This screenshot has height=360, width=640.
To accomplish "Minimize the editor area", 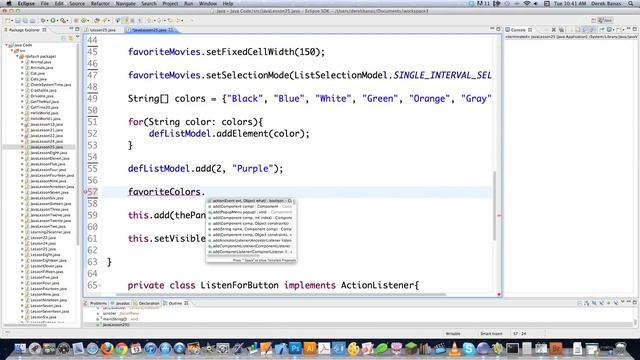I will 492,29.
